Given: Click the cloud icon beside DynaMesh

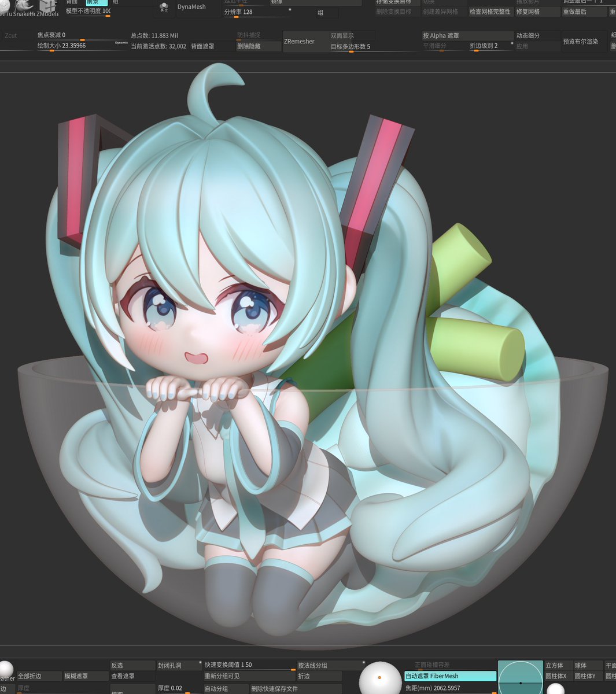Looking at the screenshot, I should 164,7.
